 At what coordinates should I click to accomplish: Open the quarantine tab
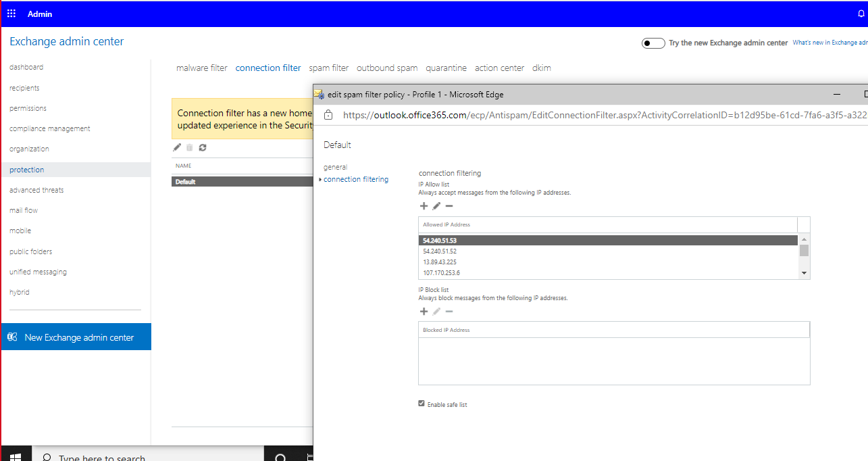(446, 68)
